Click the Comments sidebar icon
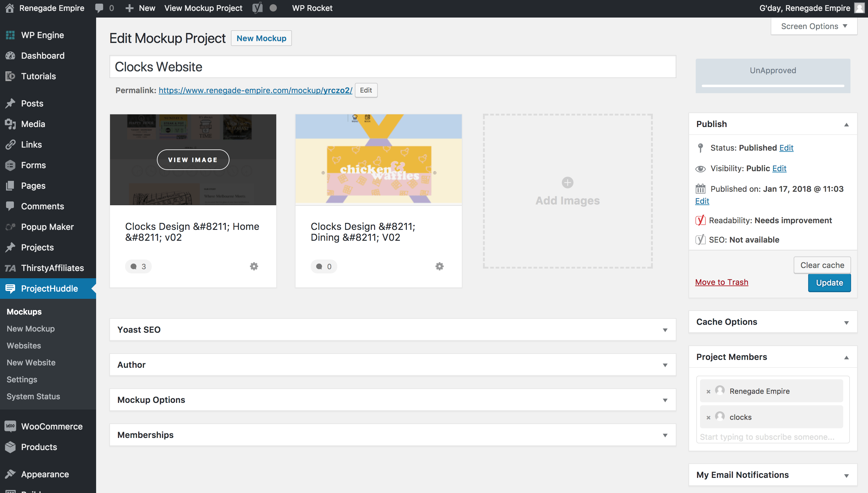Screen dimensions: 868x493 (x=10, y=206)
